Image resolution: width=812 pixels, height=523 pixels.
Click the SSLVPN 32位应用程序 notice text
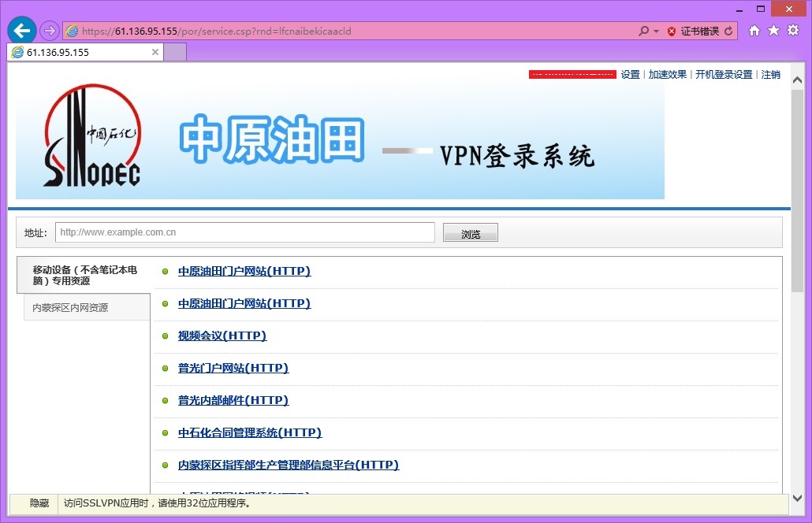coord(158,503)
